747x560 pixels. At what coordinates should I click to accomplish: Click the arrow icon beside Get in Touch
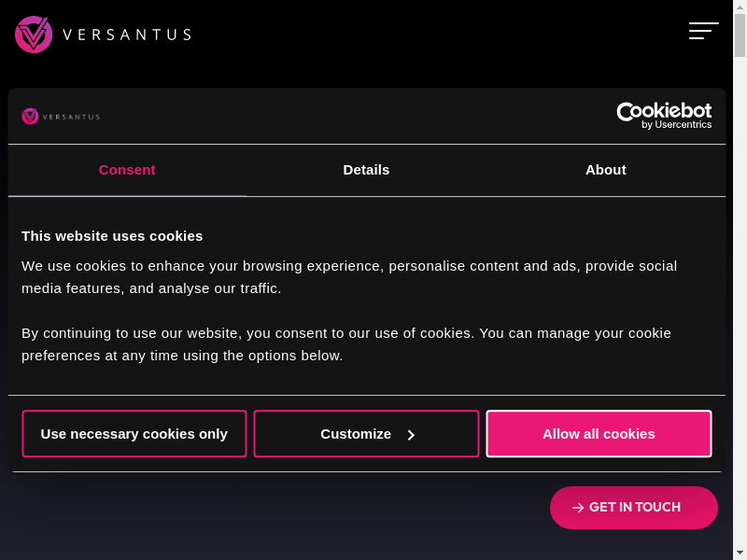578,508
